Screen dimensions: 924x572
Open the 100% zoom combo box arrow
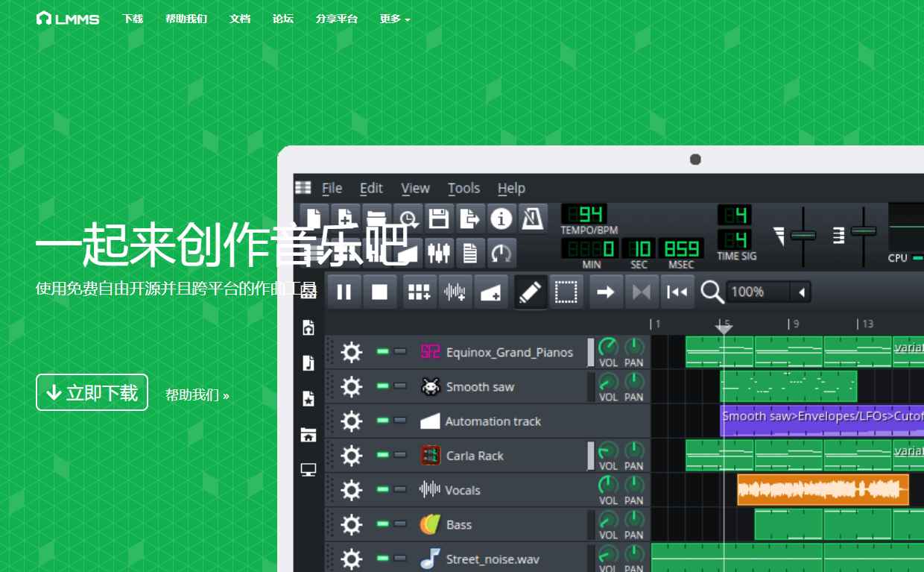coord(802,292)
